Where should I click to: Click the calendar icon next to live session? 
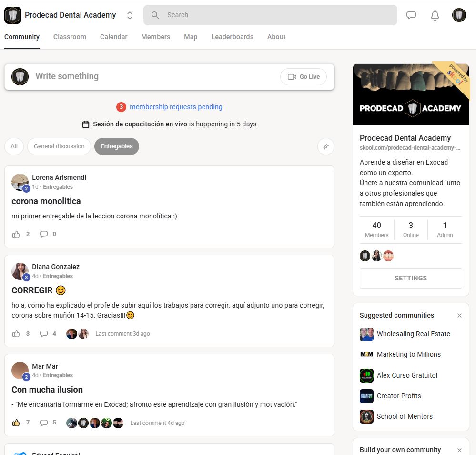coord(86,124)
